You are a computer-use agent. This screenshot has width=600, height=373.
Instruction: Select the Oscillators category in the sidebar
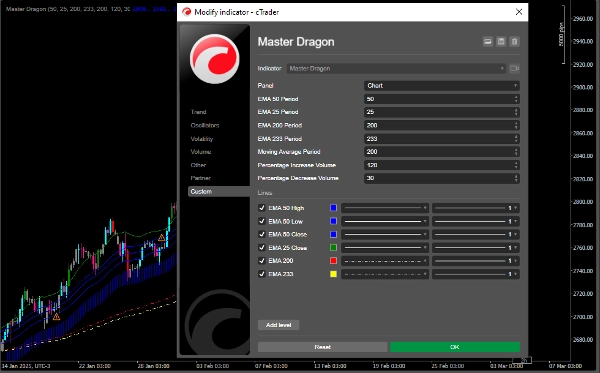pos(205,125)
